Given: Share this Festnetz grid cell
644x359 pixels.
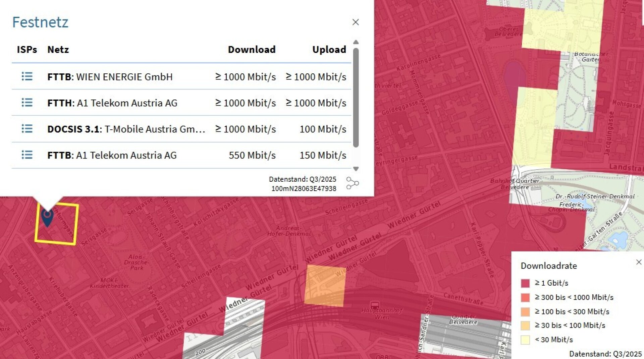Looking at the screenshot, I should (352, 183).
